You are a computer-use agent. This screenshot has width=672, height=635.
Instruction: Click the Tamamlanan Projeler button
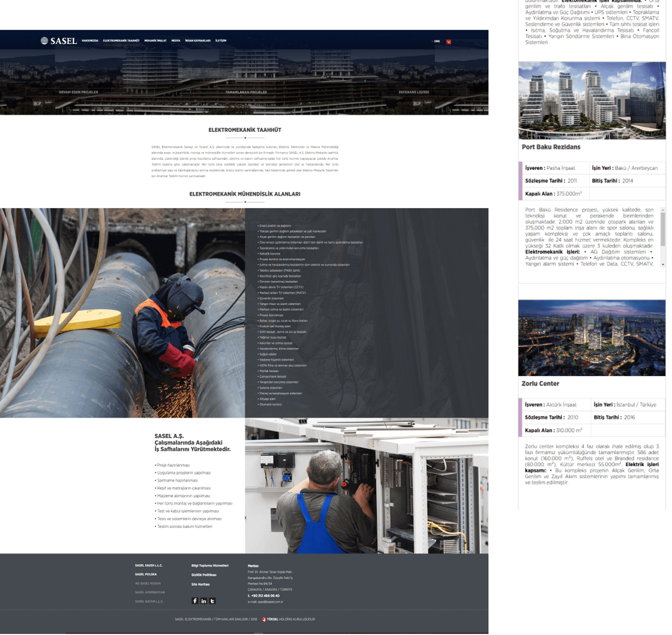point(246,92)
